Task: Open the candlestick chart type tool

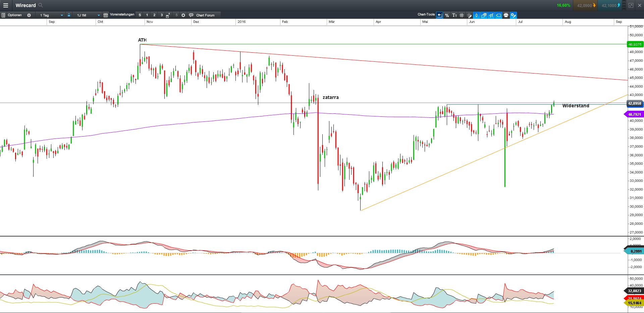Action: (477, 15)
